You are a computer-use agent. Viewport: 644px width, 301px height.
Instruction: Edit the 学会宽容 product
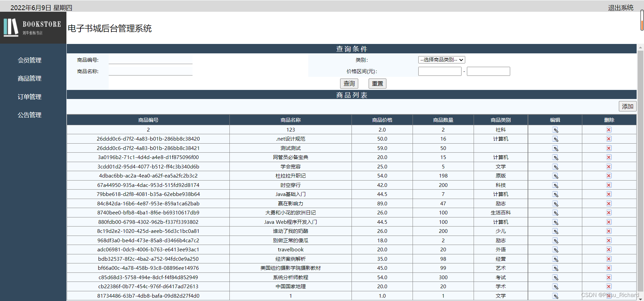555,167
